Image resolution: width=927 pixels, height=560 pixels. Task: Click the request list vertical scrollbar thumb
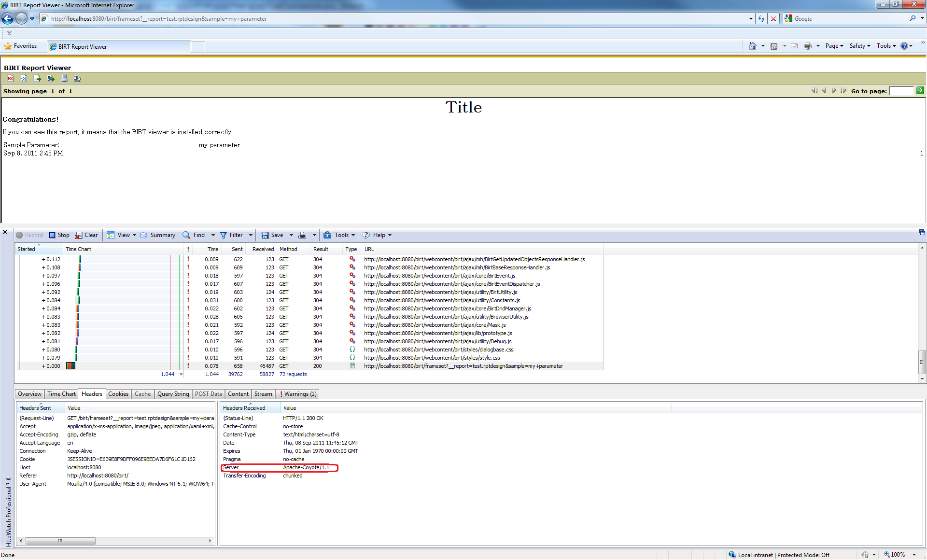tap(922, 362)
